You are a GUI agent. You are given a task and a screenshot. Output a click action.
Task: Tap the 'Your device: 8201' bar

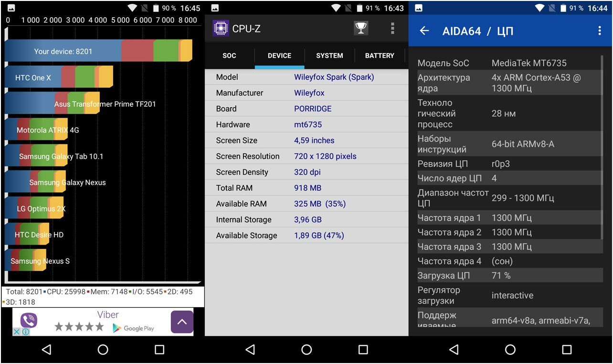[98, 51]
